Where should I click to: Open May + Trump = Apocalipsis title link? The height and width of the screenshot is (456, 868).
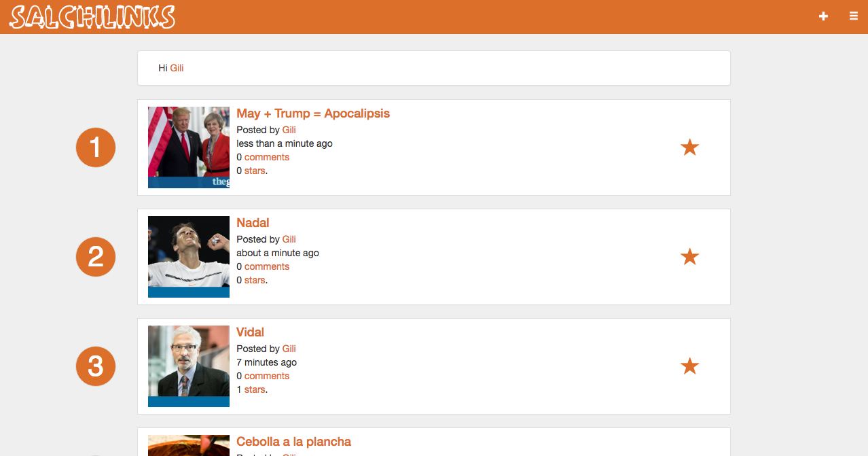tap(313, 113)
